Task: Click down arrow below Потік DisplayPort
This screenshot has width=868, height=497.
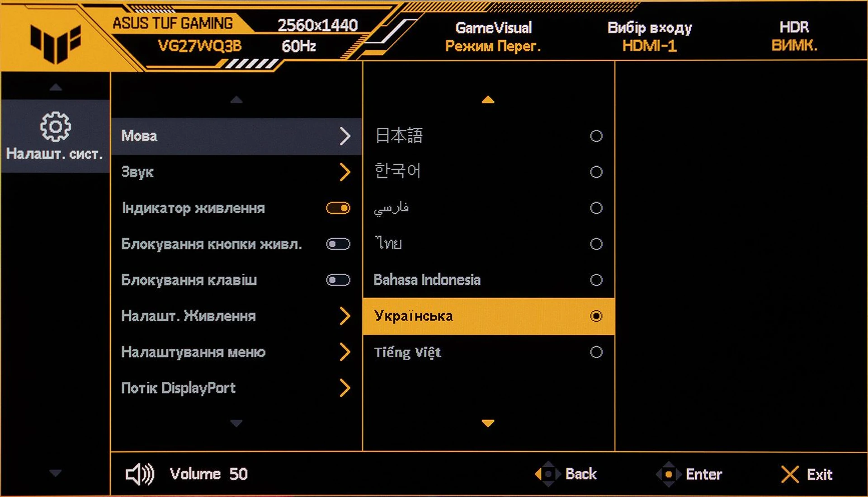Action: (x=236, y=423)
